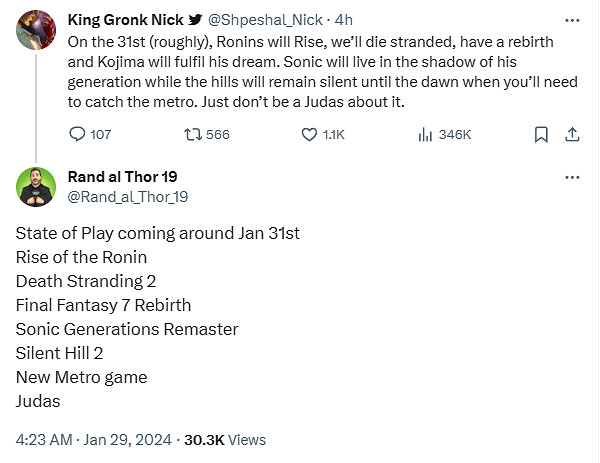Click the reply speech bubble icon
The height and width of the screenshot is (463, 600).
[78, 134]
